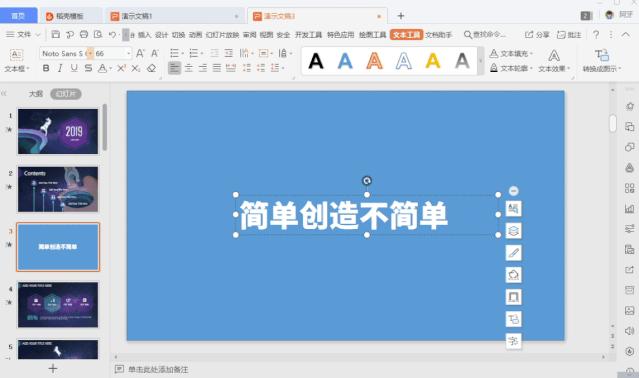Open the font size dropdown arrow
The width and height of the screenshot is (639, 378).
[x=128, y=53]
